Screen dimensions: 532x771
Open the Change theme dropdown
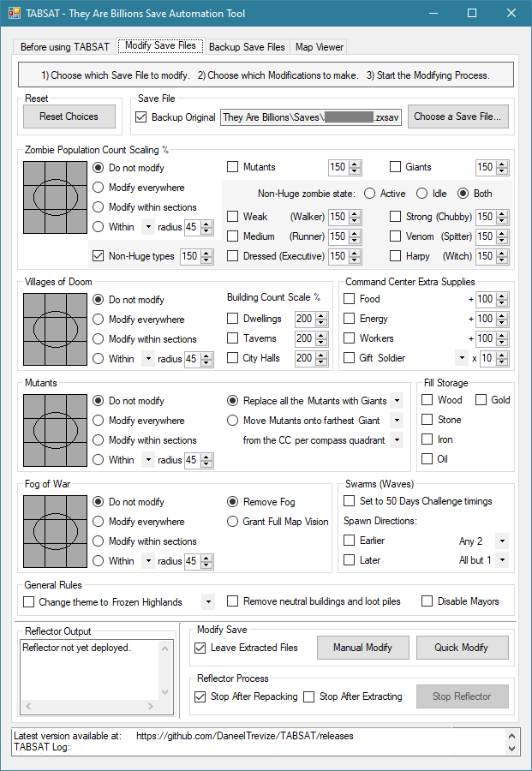tap(208, 602)
